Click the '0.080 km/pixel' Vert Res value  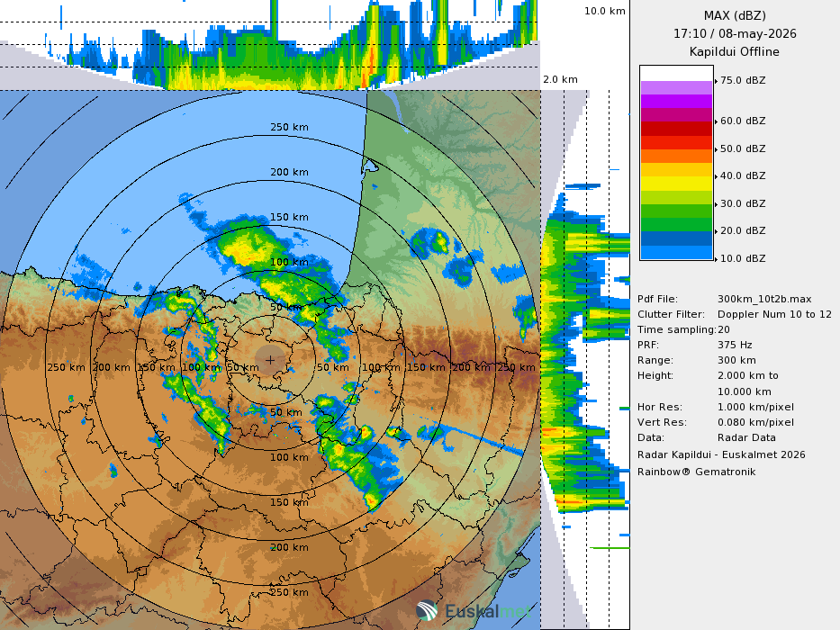coord(756,422)
